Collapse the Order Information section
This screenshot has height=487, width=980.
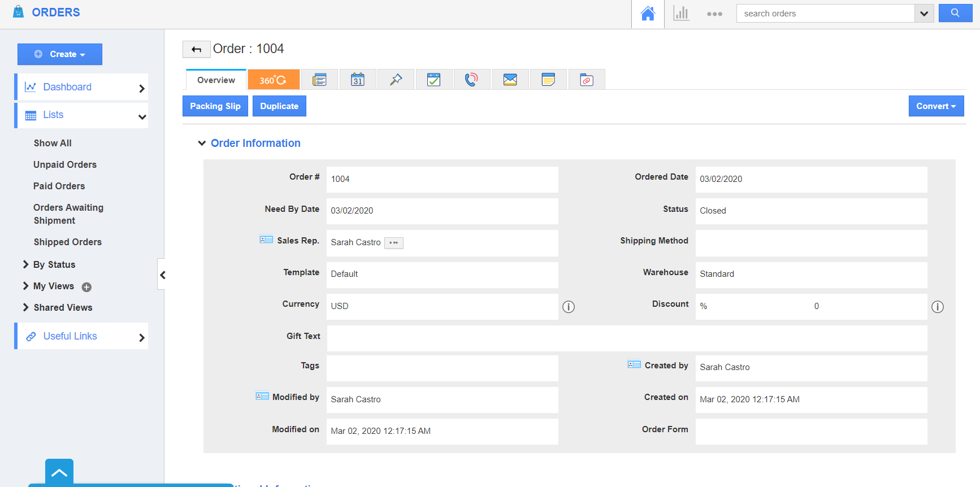pos(202,144)
